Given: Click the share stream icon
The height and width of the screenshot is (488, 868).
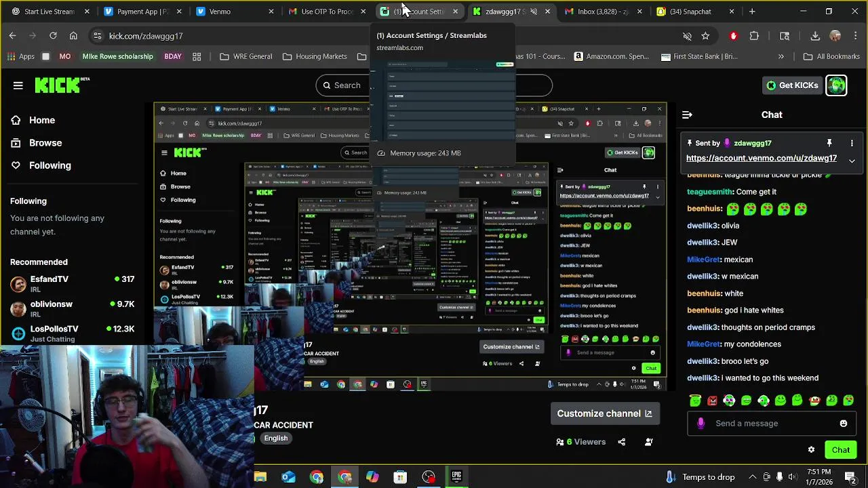Looking at the screenshot, I should tap(621, 442).
